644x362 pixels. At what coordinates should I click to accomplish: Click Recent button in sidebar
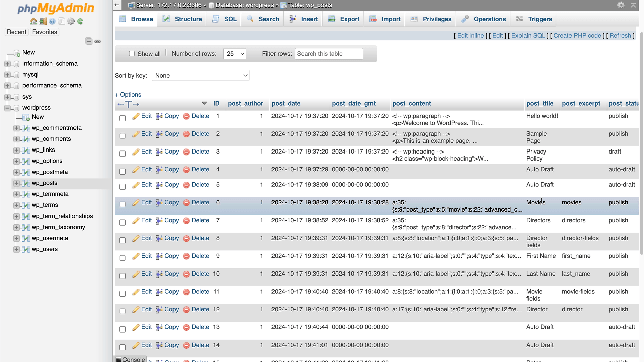tap(16, 32)
